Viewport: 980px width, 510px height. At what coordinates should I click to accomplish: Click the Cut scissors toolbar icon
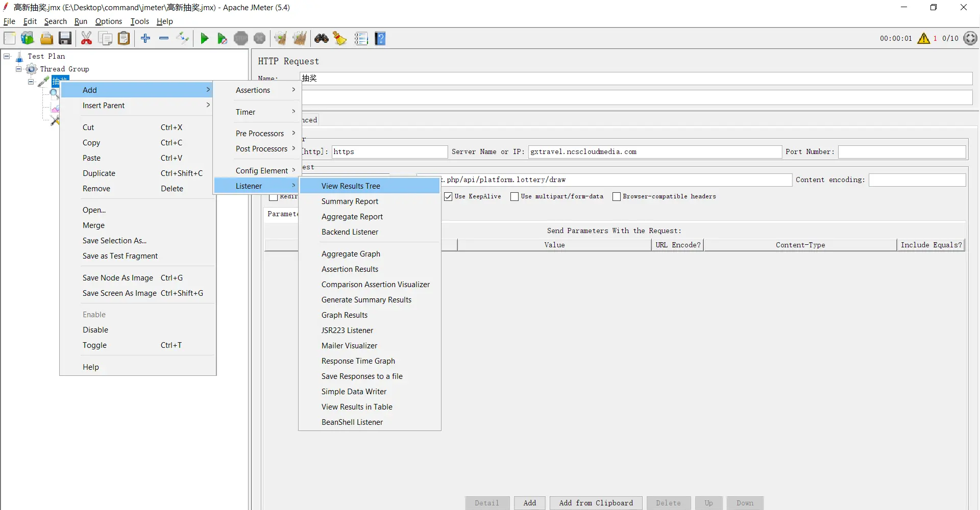pyautogui.click(x=86, y=39)
